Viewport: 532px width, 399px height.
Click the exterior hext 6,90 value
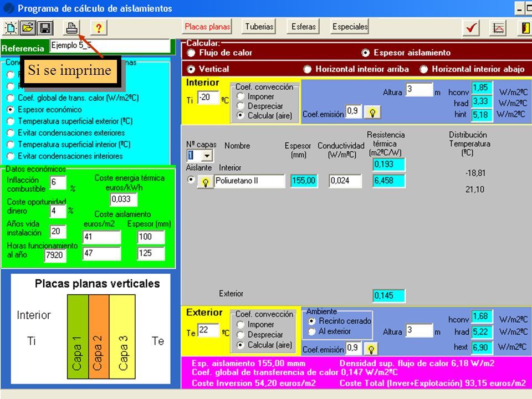tap(482, 347)
